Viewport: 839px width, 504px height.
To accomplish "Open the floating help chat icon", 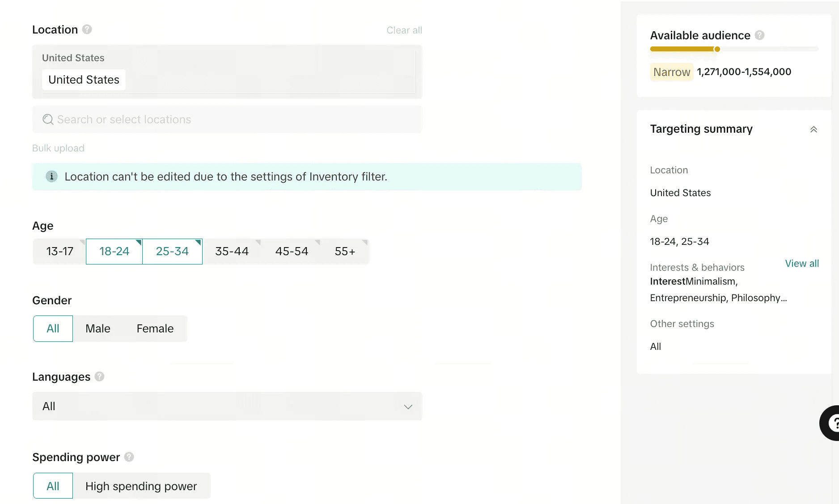I will point(831,423).
